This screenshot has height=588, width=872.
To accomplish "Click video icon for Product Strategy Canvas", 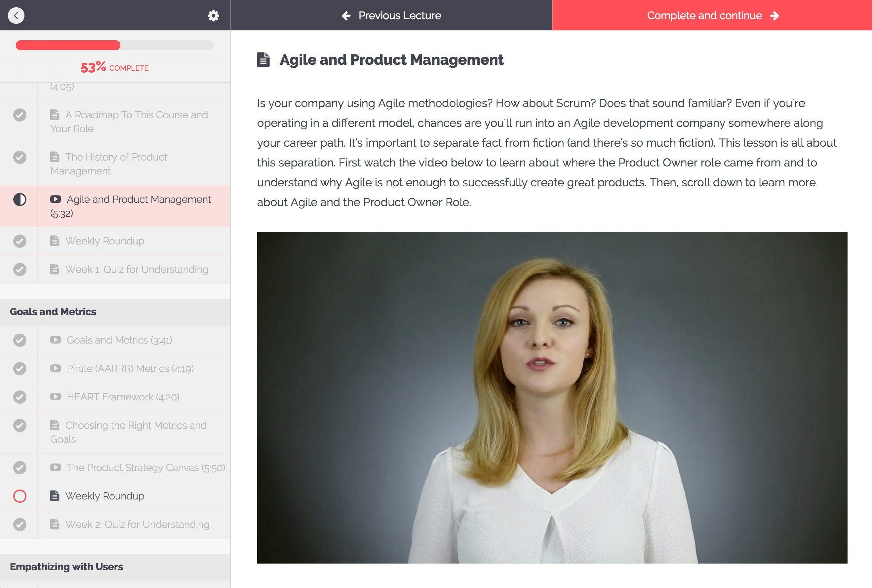I will coord(56,467).
